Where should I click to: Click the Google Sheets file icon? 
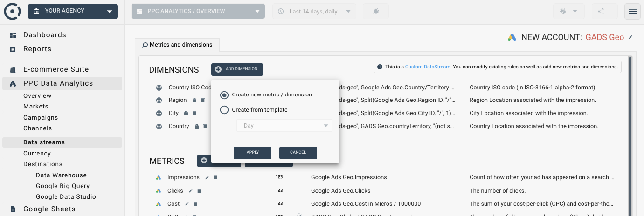coord(13,209)
